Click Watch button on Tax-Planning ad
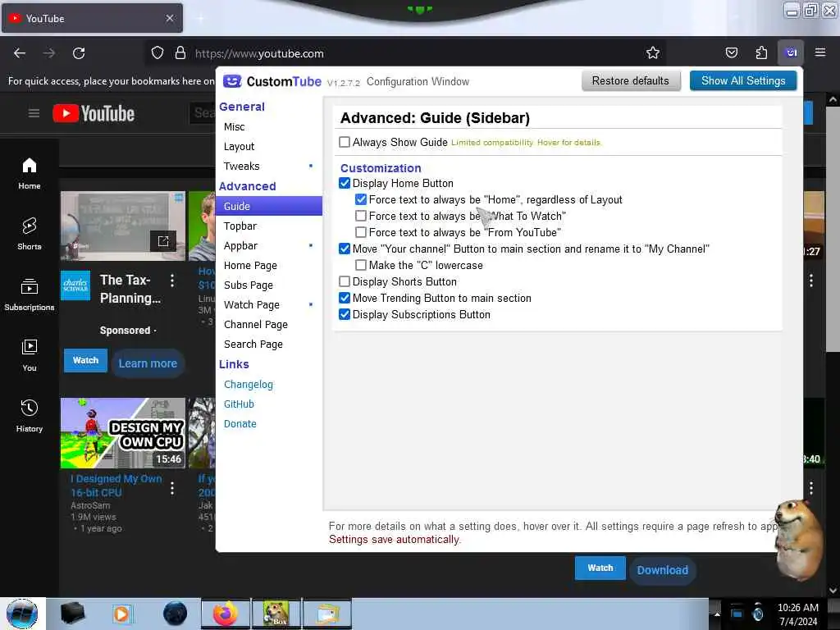The height and width of the screenshot is (630, 840). 85,361
